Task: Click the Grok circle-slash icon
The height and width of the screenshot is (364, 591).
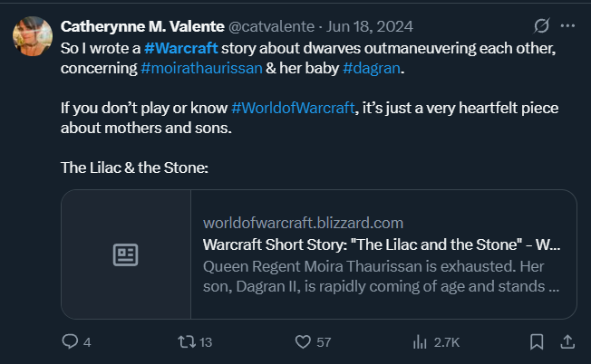Action: click(x=542, y=25)
